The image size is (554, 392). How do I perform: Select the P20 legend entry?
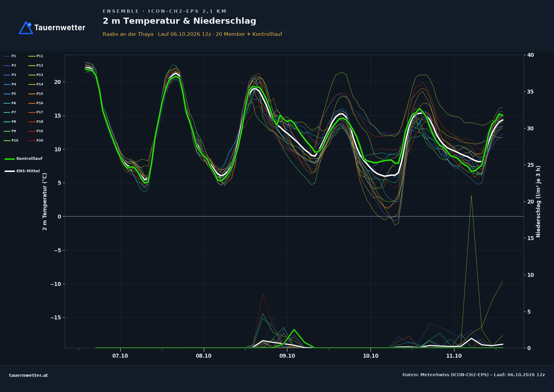click(36, 140)
